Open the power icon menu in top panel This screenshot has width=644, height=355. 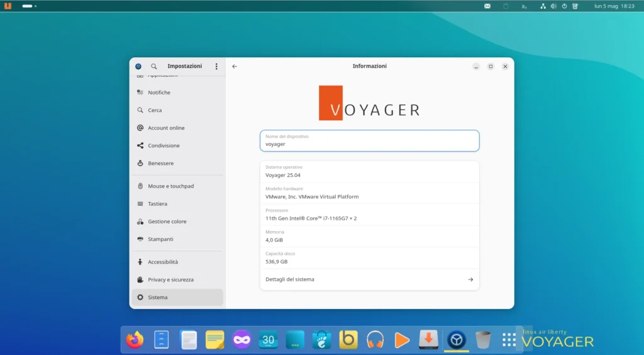point(564,6)
